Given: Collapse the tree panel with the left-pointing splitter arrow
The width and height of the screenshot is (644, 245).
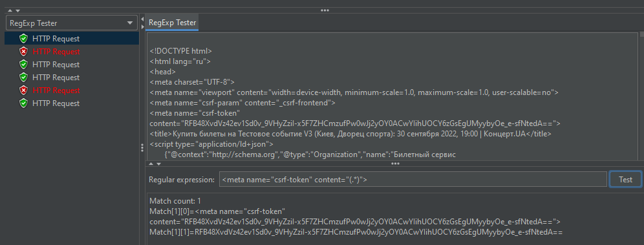Looking at the screenshot, I should coord(142,19).
